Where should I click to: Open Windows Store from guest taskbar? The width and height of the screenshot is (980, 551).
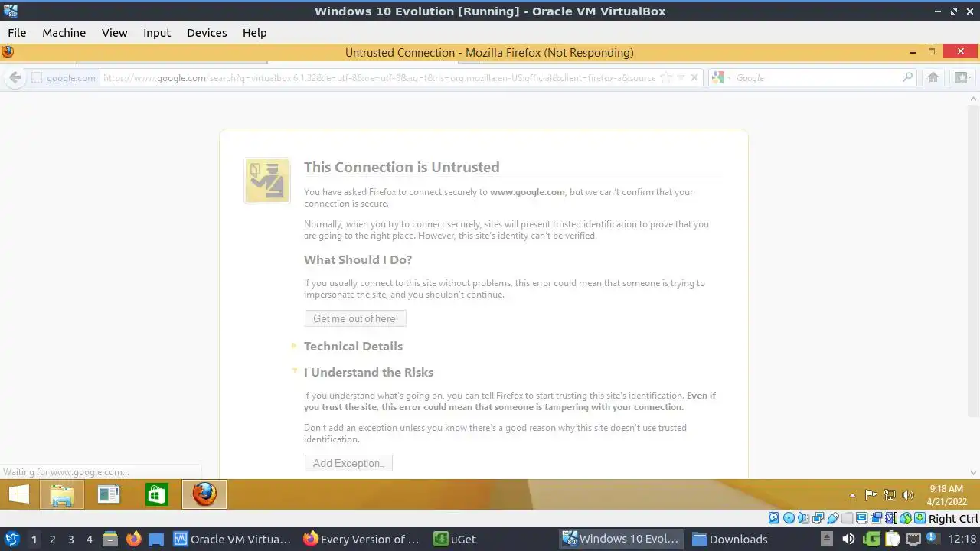point(157,494)
